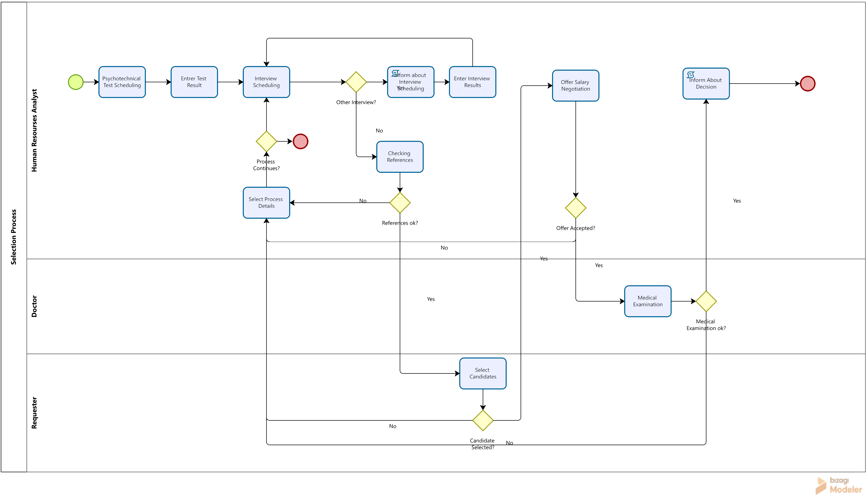The image size is (868, 497).
Task: Click the green start event circle
Action: [x=76, y=82]
